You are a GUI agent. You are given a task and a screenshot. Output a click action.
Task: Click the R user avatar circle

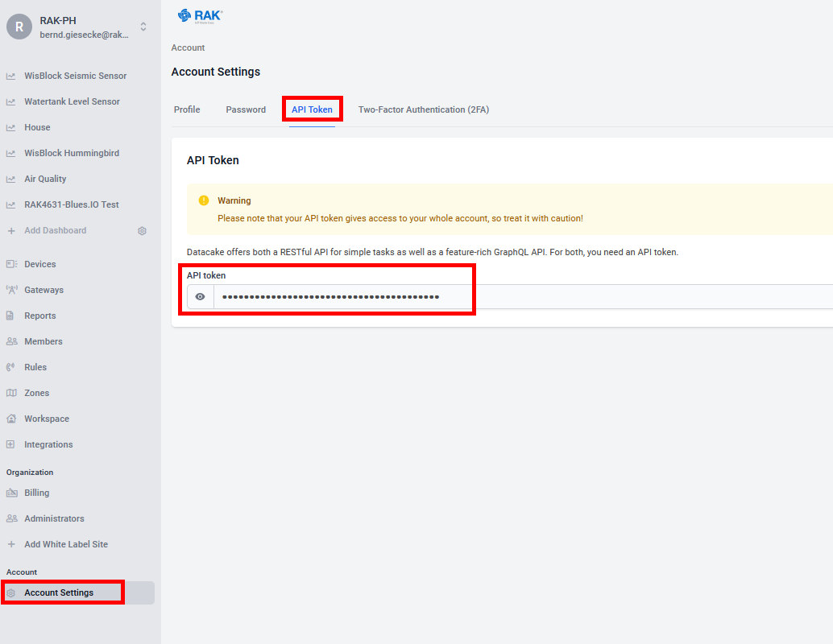point(19,27)
